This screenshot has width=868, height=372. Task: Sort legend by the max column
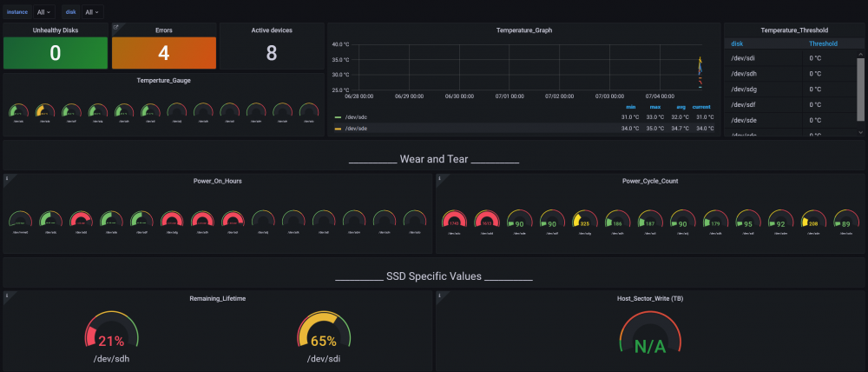click(x=654, y=107)
